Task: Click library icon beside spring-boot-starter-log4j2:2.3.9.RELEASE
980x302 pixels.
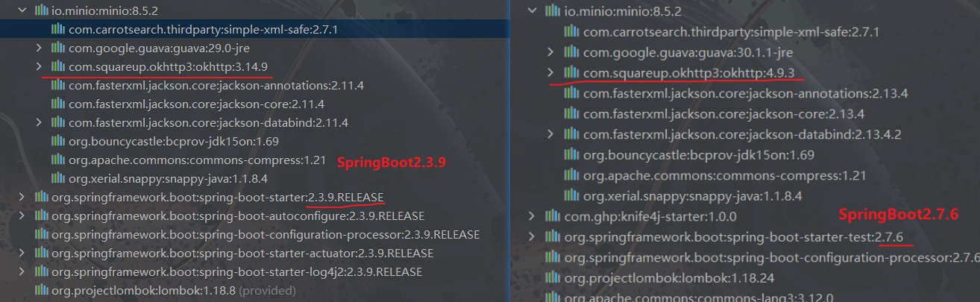Action: click(40, 272)
